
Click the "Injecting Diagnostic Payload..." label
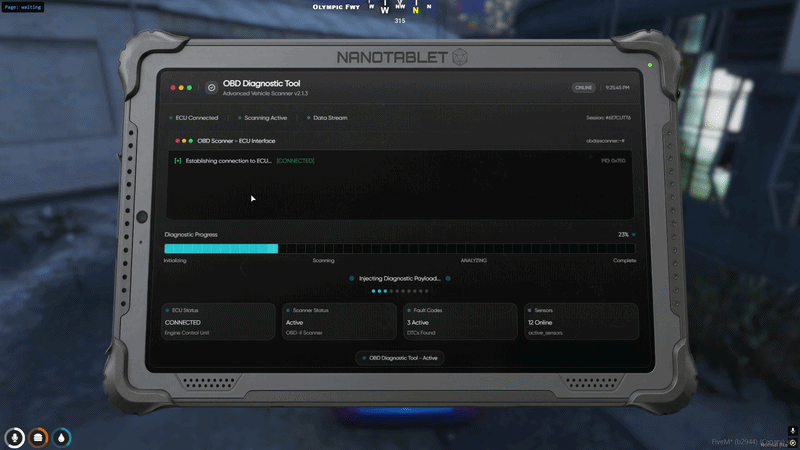[399, 279]
